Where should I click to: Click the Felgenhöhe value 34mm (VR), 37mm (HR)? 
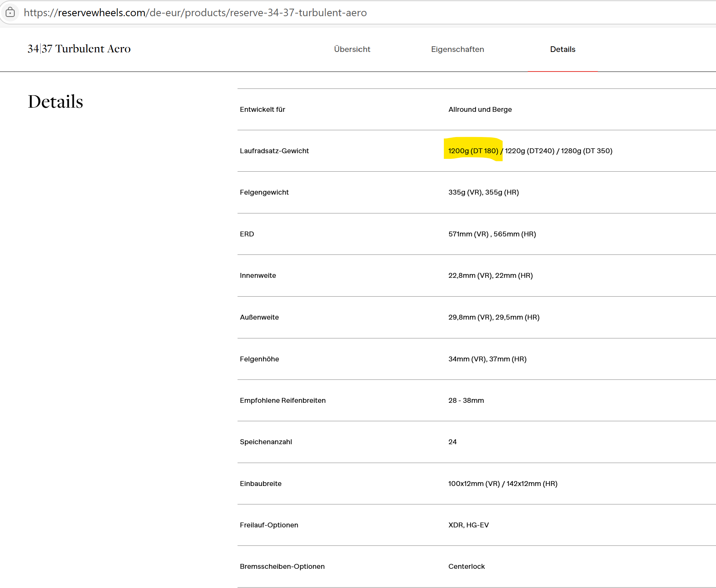click(x=487, y=359)
